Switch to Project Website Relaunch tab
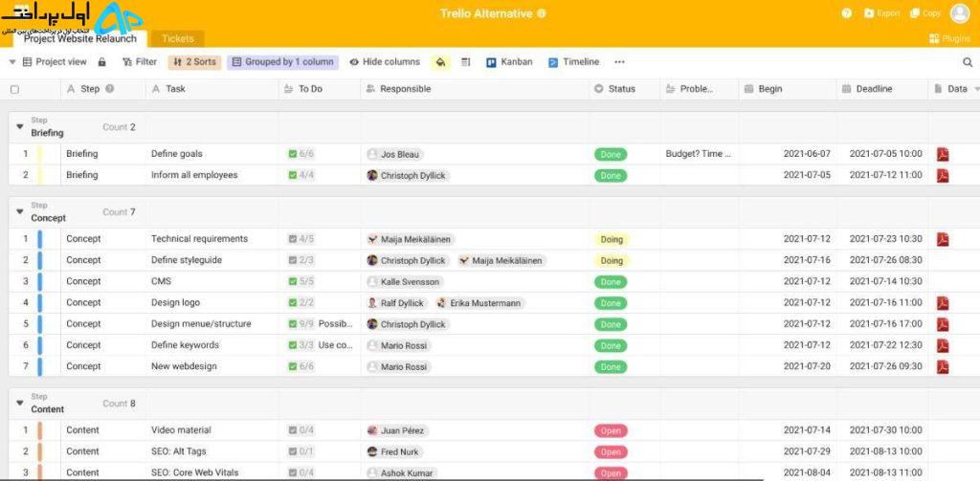The height and width of the screenshot is (481, 980). pos(79,39)
